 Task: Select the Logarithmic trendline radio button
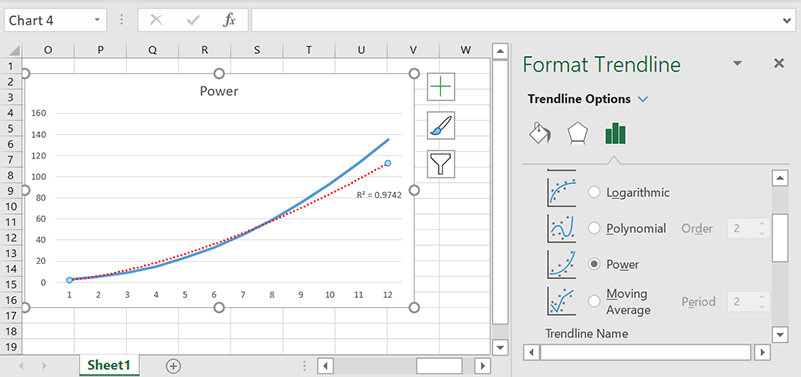(x=594, y=192)
